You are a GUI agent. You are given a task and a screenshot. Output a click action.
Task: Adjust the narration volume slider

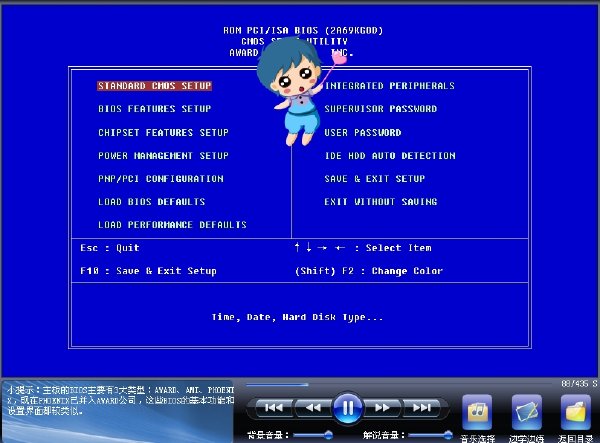430,435
